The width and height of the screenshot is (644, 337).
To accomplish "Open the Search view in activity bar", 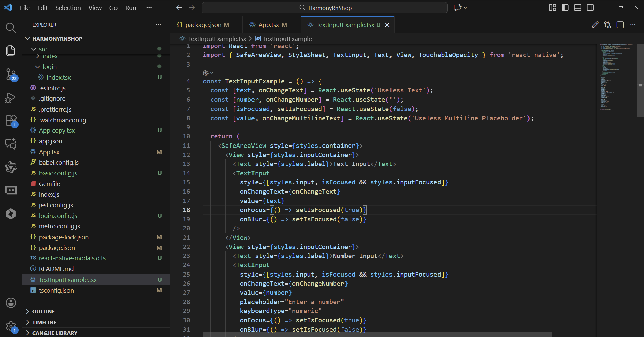I will 11,28.
